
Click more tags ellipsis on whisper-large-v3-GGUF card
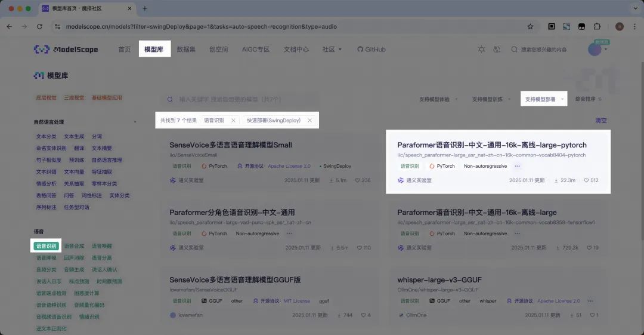pos(590,301)
